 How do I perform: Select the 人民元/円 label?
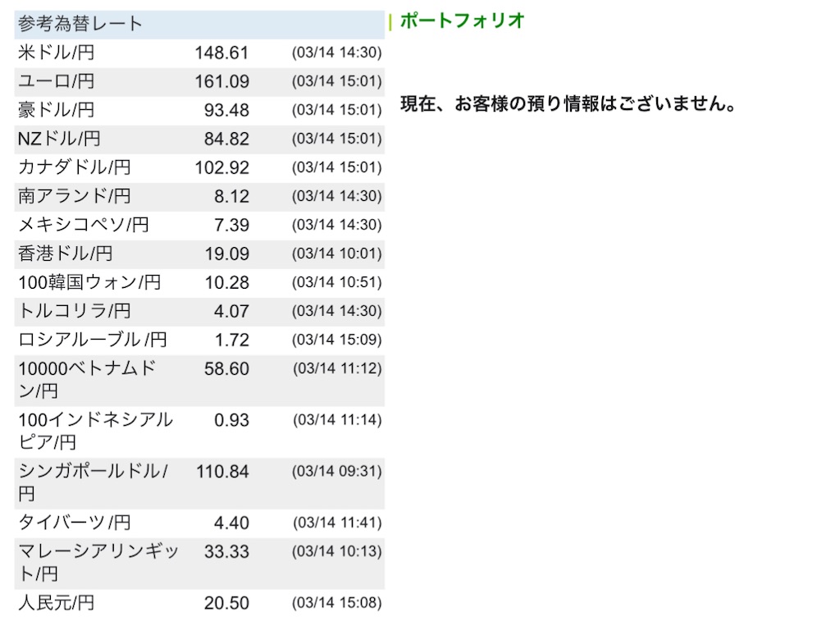click(x=57, y=603)
